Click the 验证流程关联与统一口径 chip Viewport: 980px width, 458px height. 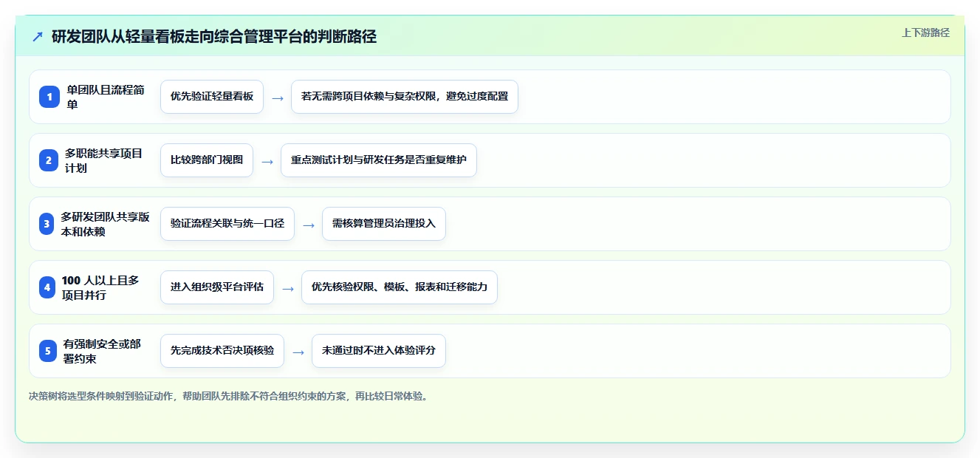[x=227, y=224]
